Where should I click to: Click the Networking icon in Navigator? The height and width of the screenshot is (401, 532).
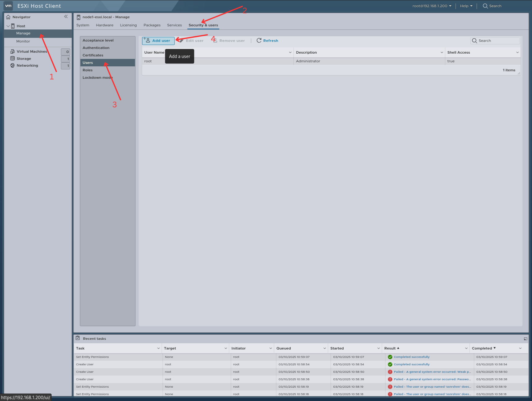[x=12, y=65]
